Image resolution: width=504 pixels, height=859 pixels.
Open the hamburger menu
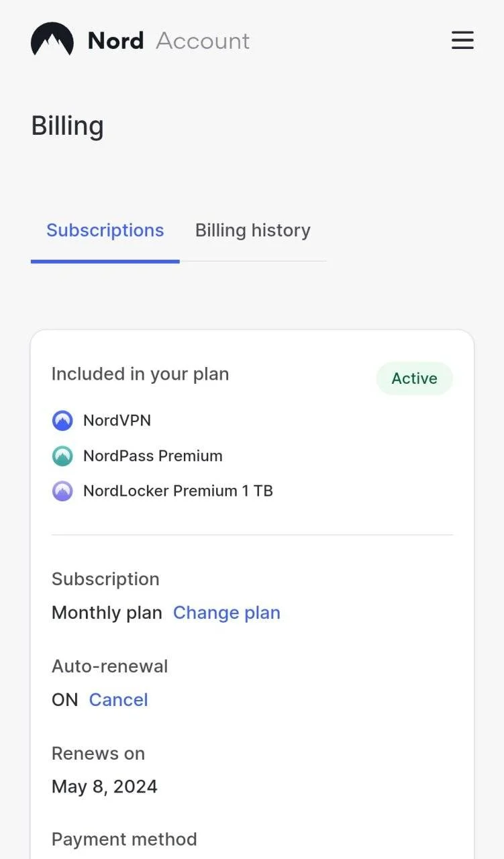[x=462, y=40]
